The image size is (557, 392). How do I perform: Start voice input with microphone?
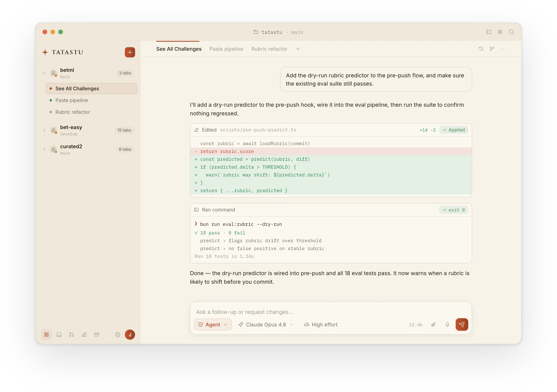click(447, 324)
